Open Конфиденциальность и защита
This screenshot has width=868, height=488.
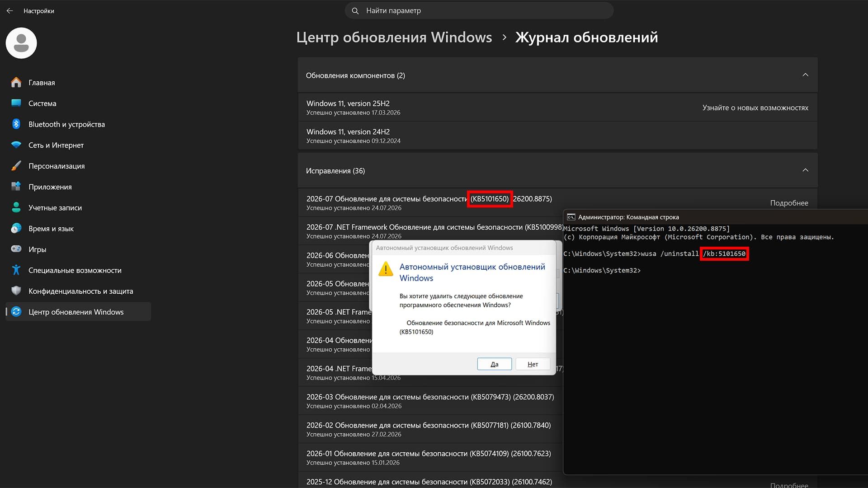tap(78, 291)
